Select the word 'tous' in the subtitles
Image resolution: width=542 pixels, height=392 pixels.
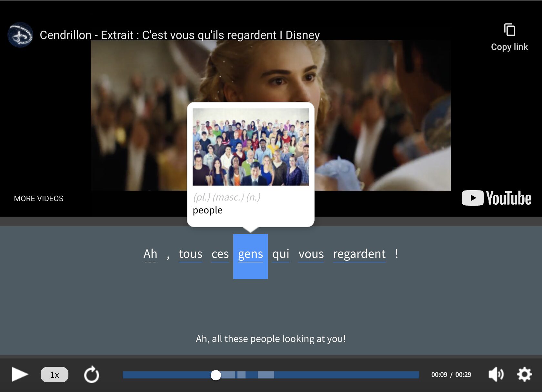[x=190, y=254]
